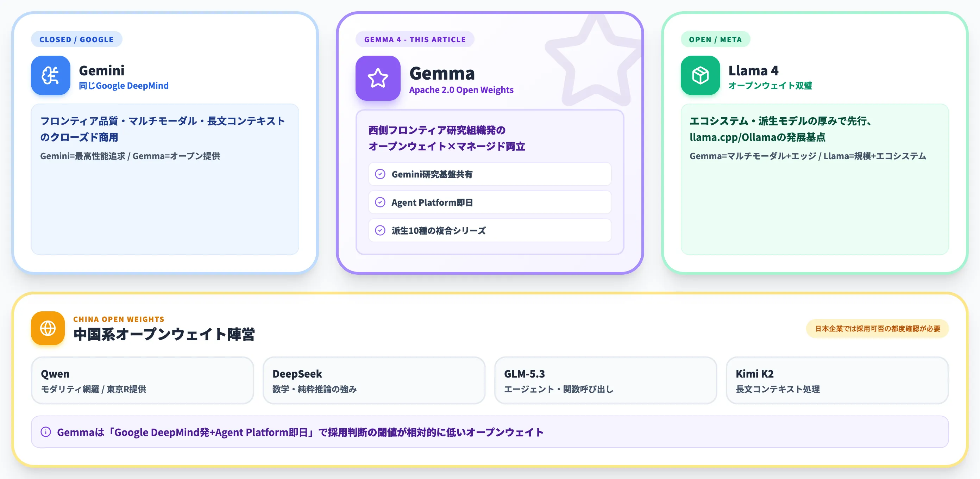Viewport: 980px width, 479px height.
Task: Select the OPEN / META badge
Action: [715, 39]
